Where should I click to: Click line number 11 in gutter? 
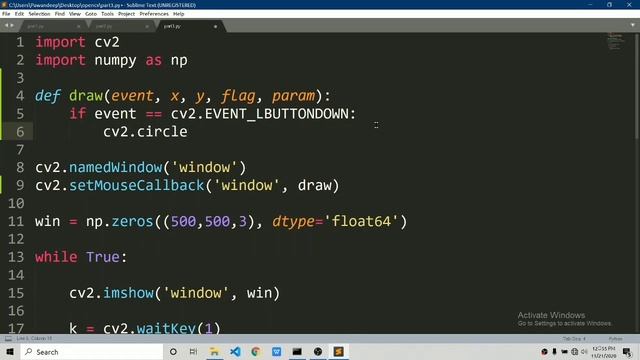pyautogui.click(x=16, y=222)
